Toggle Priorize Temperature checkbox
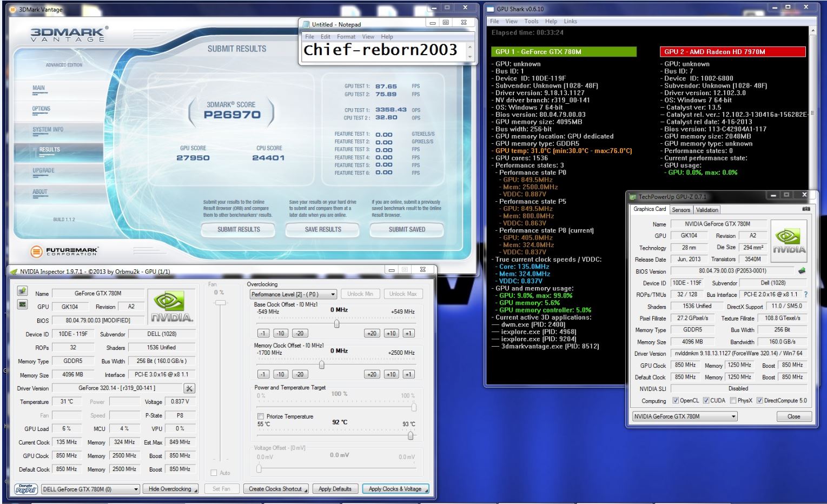The image size is (827, 504). tap(261, 416)
